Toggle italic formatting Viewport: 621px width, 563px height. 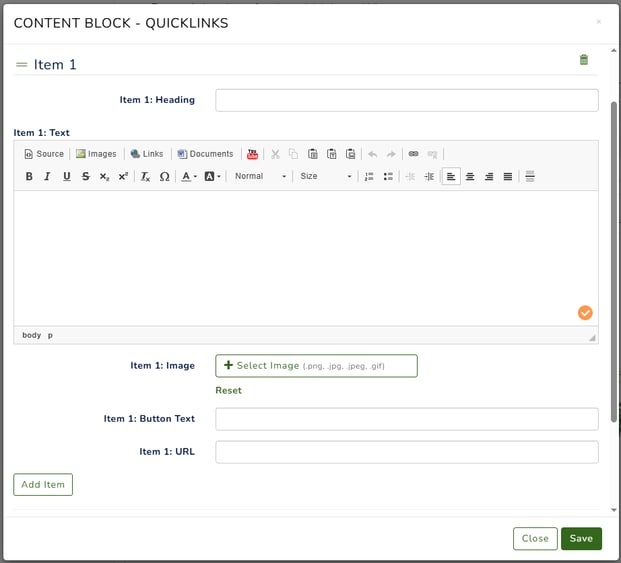click(x=48, y=176)
